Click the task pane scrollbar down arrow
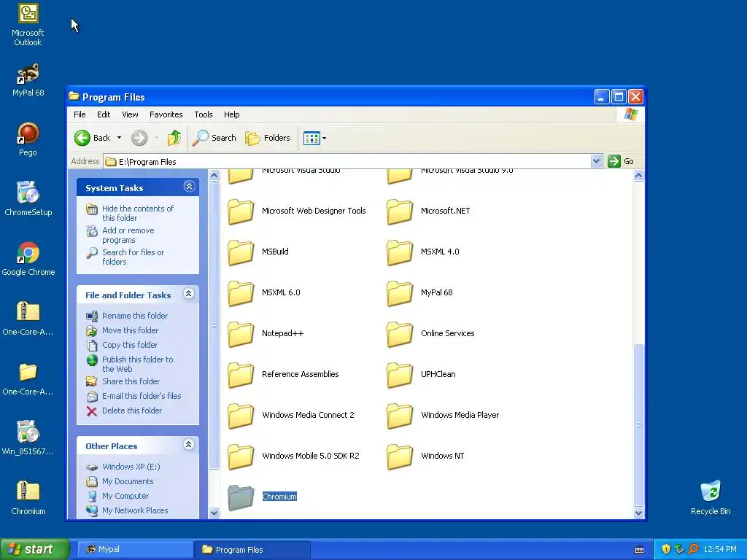This screenshot has width=747, height=560. click(214, 513)
